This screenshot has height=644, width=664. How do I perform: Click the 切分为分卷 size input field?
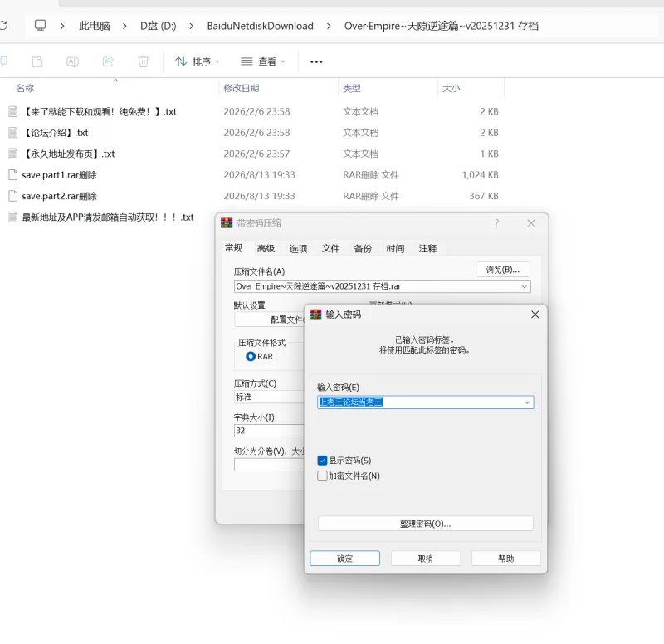point(269,465)
